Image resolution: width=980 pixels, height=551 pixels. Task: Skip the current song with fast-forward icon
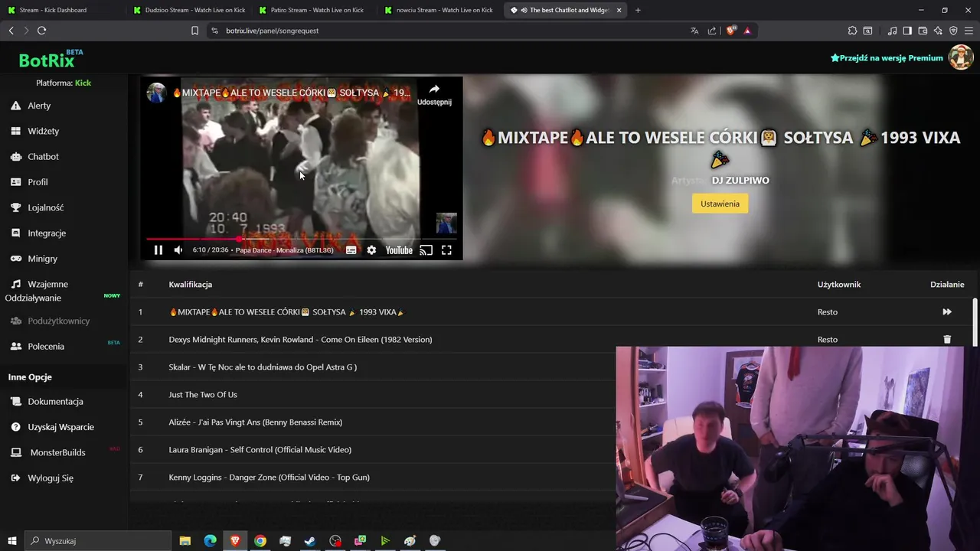[x=947, y=311]
